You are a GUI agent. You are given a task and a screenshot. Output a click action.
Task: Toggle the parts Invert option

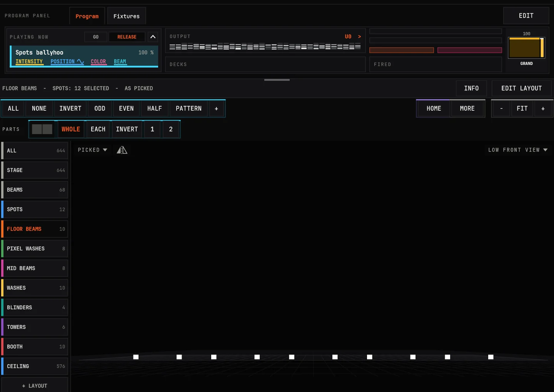(x=127, y=129)
